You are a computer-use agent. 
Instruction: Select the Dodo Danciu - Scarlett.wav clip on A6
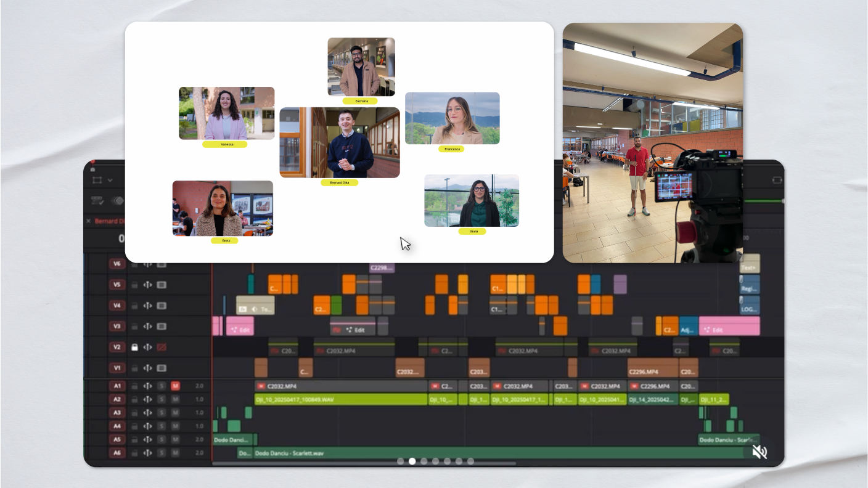point(499,453)
